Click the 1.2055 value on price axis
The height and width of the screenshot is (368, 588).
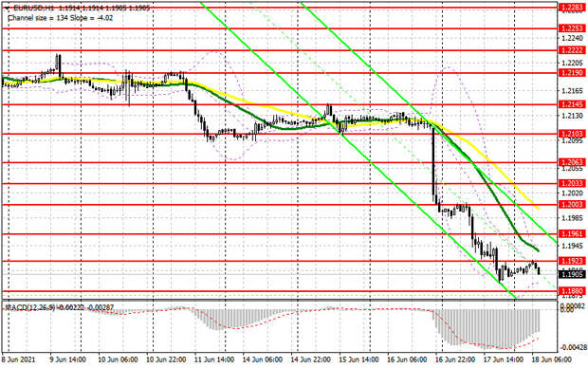tap(573, 169)
